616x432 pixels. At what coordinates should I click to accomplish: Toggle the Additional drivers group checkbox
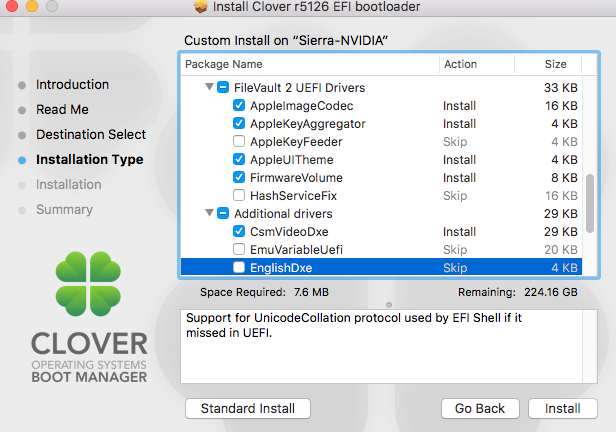tap(223, 213)
